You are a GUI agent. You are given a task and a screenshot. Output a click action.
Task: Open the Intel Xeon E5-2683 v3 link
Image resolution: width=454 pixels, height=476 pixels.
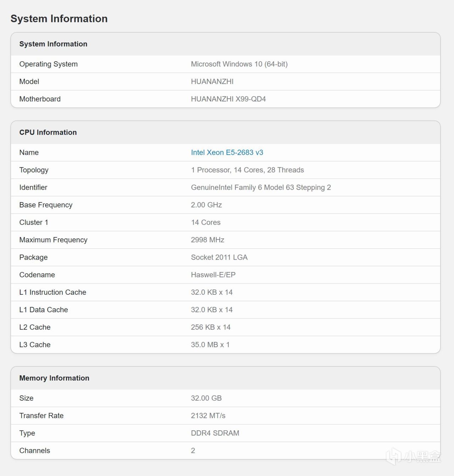(227, 153)
